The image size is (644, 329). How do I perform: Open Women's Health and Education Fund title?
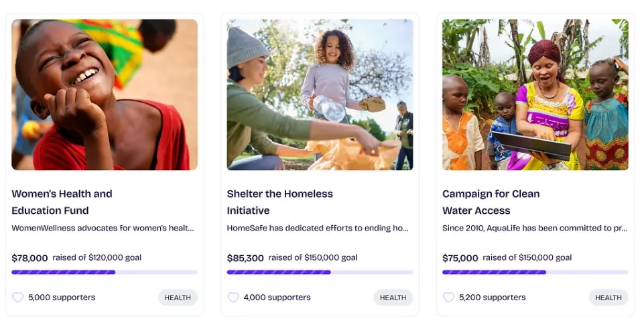coord(62,202)
